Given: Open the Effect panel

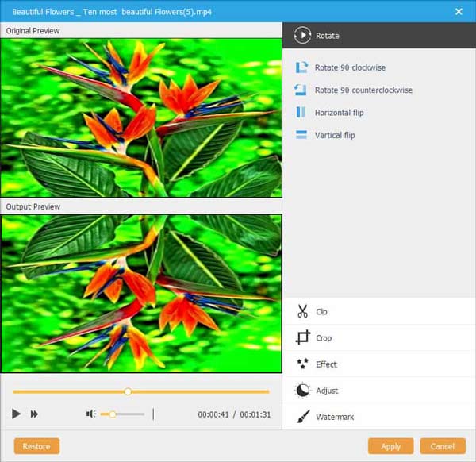Looking at the screenshot, I should pyautogui.click(x=302, y=364).
